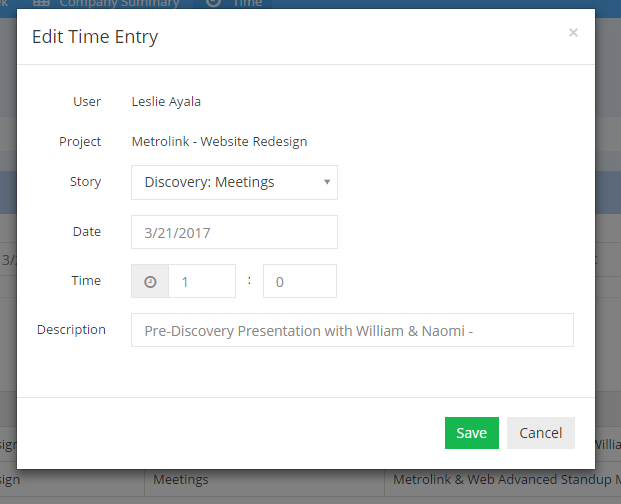Click the Metrolink - Website Redesign project text

pyautogui.click(x=219, y=142)
